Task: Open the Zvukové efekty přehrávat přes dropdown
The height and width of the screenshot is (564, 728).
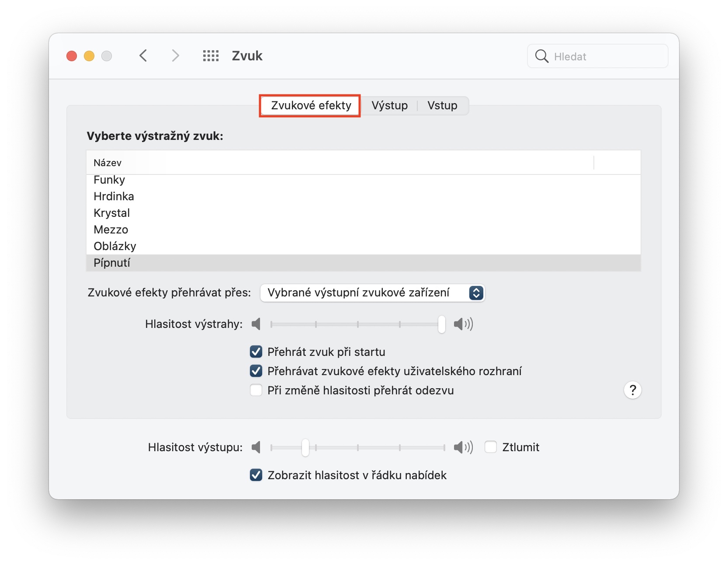Action: pyautogui.click(x=372, y=292)
